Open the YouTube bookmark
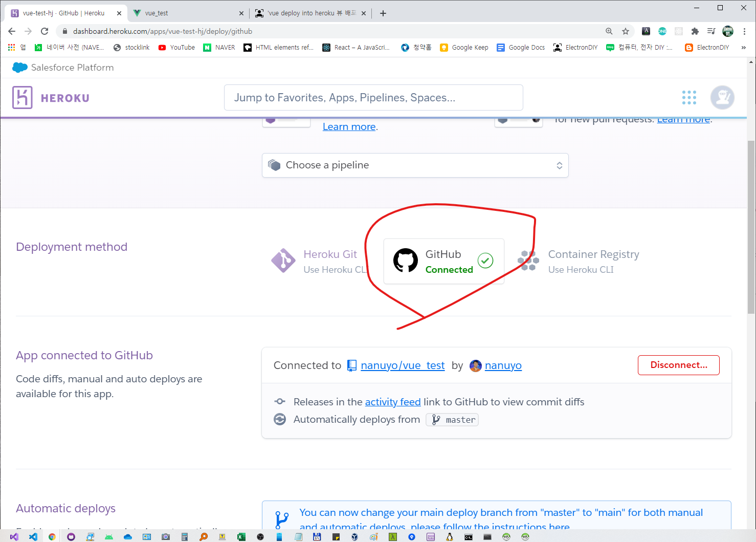This screenshot has height=542, width=756. [x=176, y=48]
